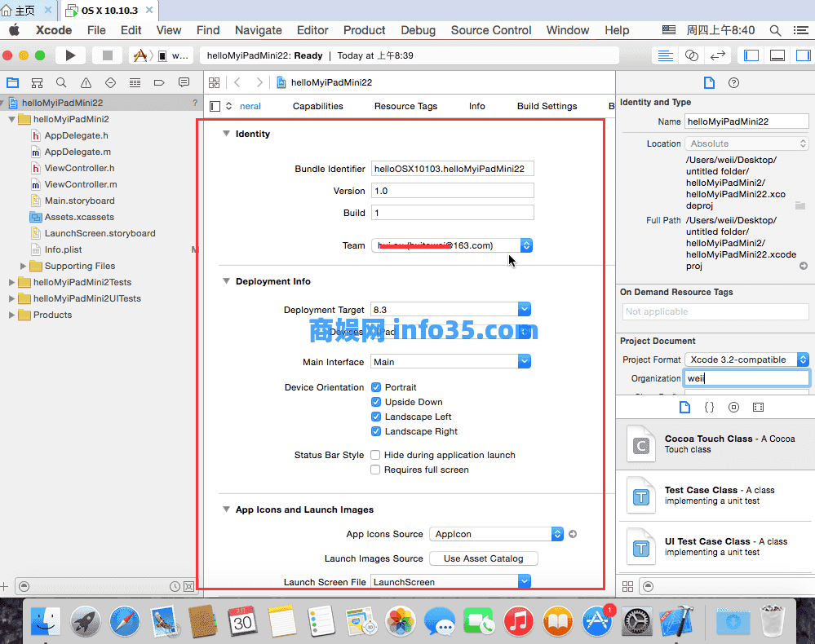Enable Hide during application launch
Screen dimensions: 815x644
(375, 455)
